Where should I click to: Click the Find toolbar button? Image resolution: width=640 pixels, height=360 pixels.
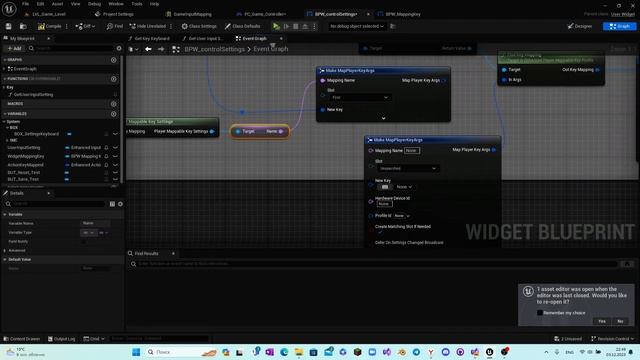115,26
